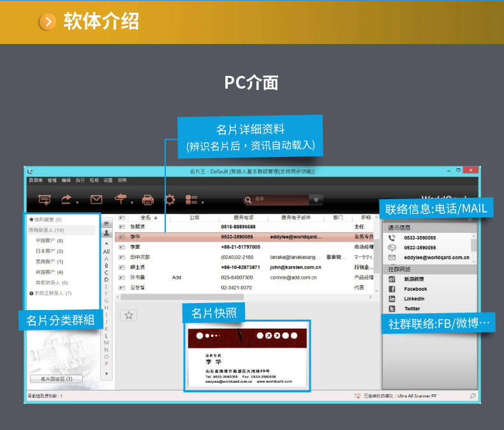Click the envelope mail toolbar icon

(96, 200)
